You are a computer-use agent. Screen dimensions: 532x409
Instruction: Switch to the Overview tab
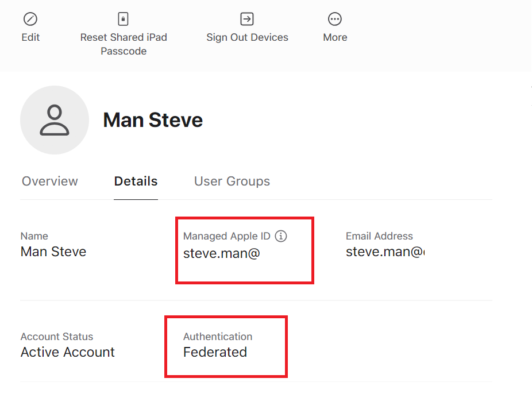coord(50,182)
